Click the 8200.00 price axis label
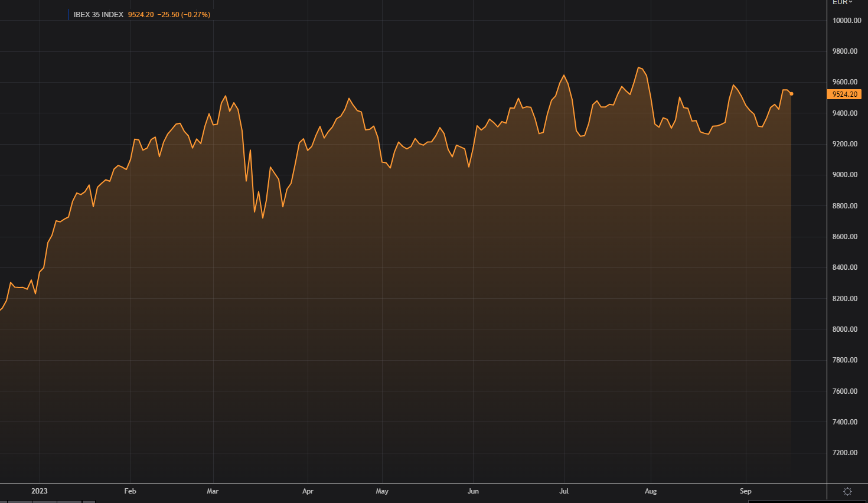The height and width of the screenshot is (503, 868). (845, 299)
